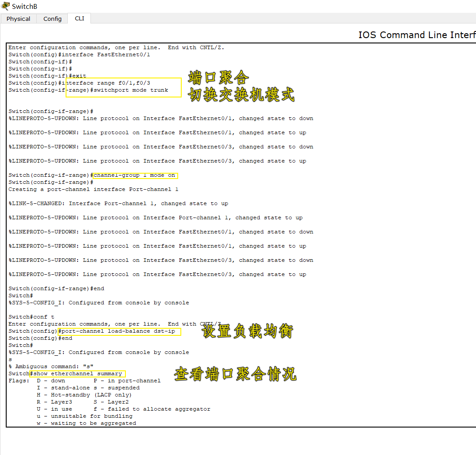Screen dimensions: 476x455
Task: Select the show etherchannel summary command
Action: tap(78, 373)
